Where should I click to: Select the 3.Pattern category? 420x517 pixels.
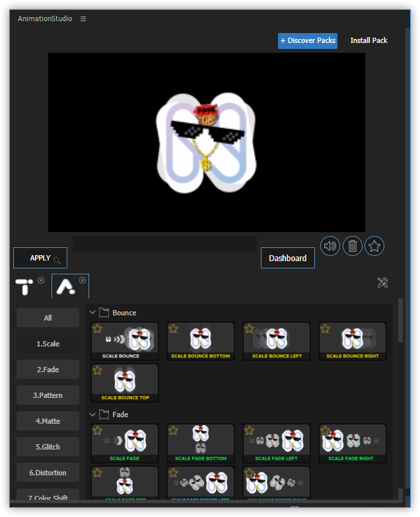coord(48,395)
